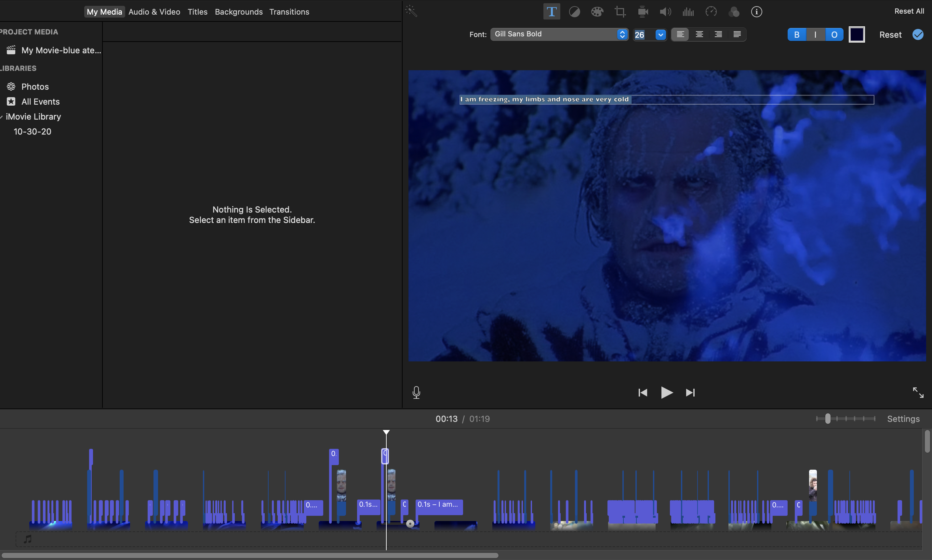The height and width of the screenshot is (560, 932).
Task: Toggle Outline text style
Action: tap(834, 34)
